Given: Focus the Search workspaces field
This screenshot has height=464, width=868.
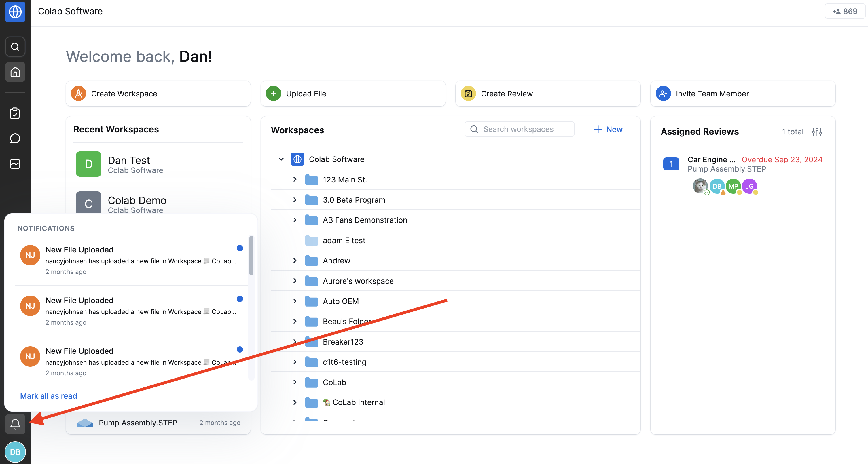Looking at the screenshot, I should (x=519, y=129).
